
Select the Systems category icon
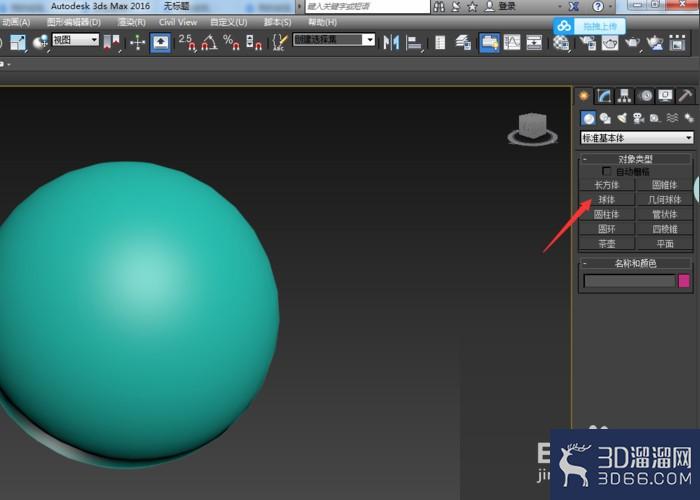(x=689, y=118)
